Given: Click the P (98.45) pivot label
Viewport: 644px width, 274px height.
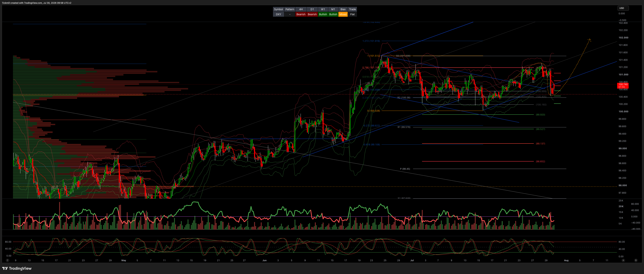Looking at the screenshot, I should pos(405,169).
